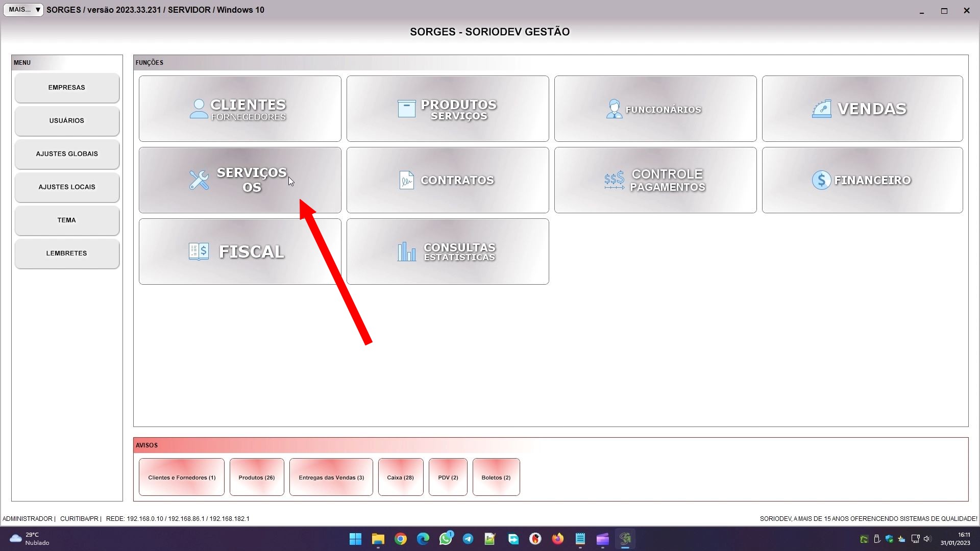
Task: Open the Windows Start menu
Action: click(x=356, y=539)
